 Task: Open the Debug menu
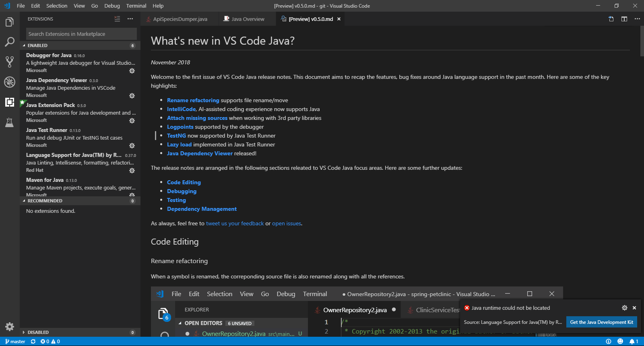click(x=112, y=6)
